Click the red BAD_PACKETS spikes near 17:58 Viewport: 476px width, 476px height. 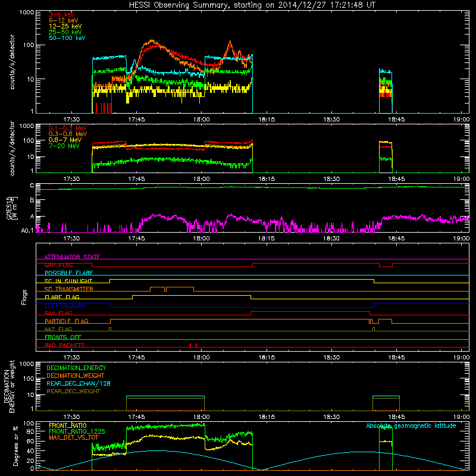tap(193, 345)
